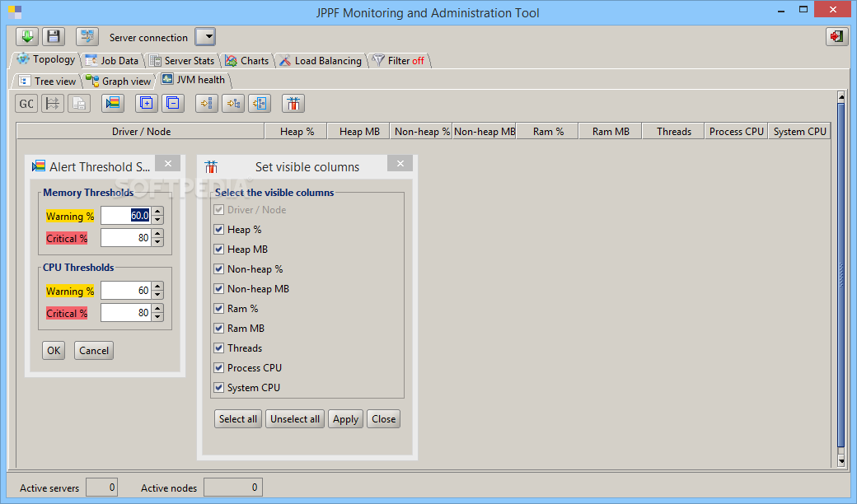This screenshot has height=504, width=857.
Task: Open the set visible columns icon
Action: pos(293,103)
